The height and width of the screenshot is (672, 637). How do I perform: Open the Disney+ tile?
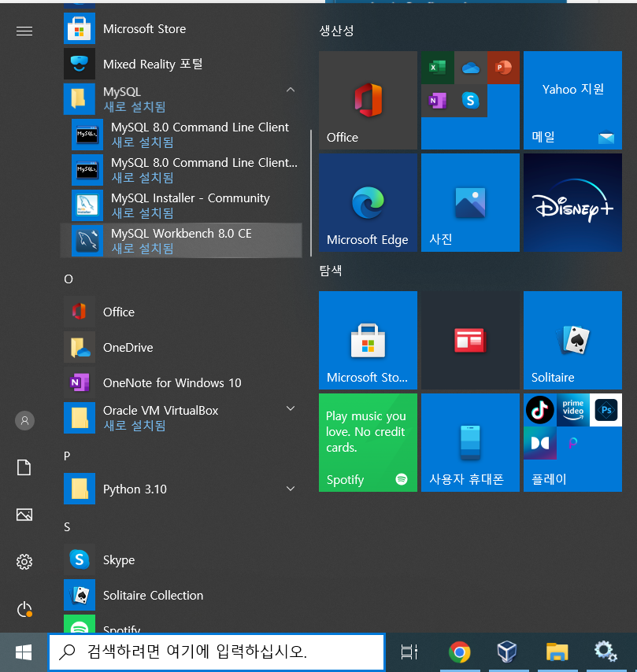(x=572, y=203)
